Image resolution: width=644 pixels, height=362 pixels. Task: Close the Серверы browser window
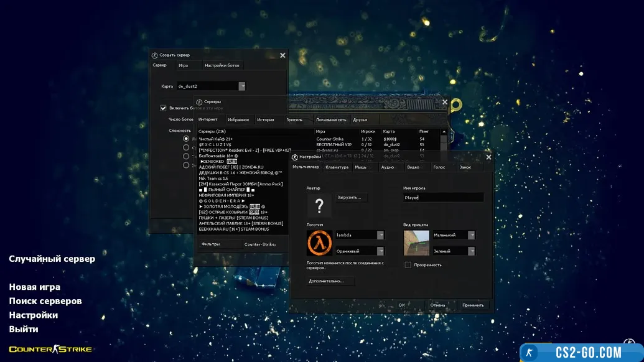point(444,101)
